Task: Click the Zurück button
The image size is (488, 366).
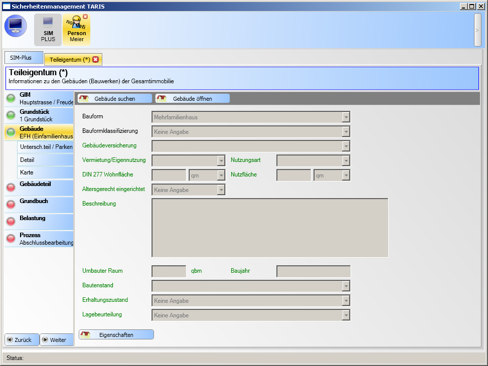Action: [22, 340]
